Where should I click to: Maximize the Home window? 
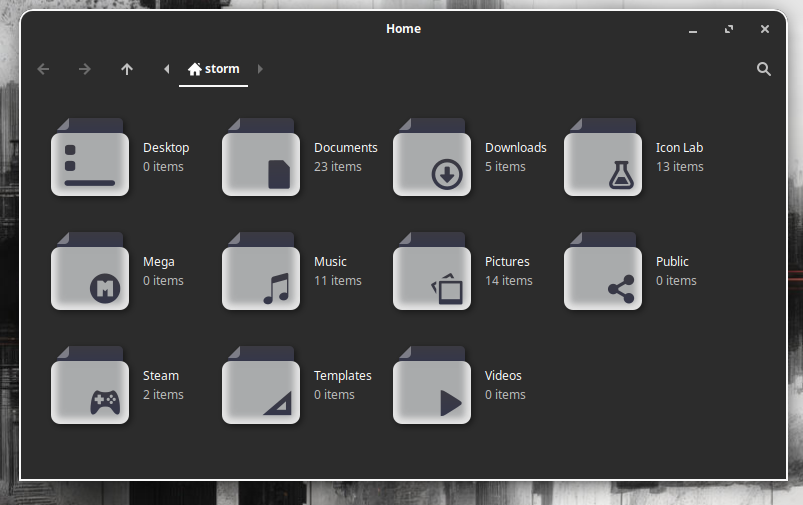(x=729, y=29)
